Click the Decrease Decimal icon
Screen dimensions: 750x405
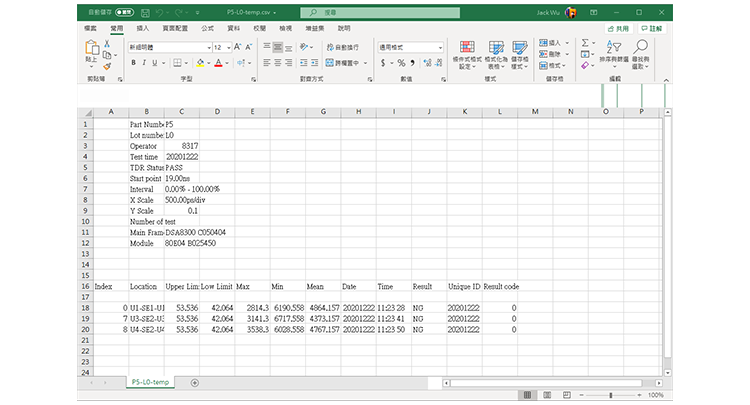click(x=439, y=63)
